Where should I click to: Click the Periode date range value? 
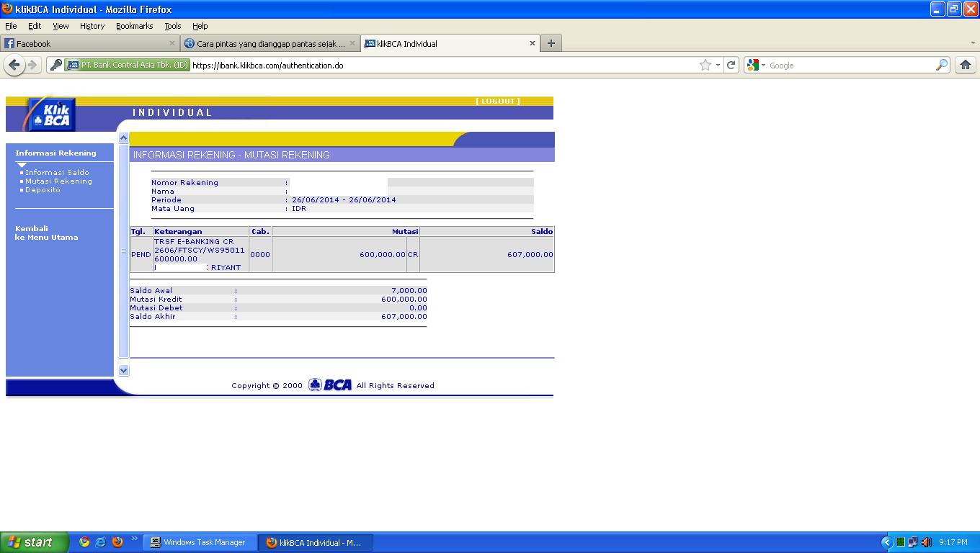tap(344, 200)
